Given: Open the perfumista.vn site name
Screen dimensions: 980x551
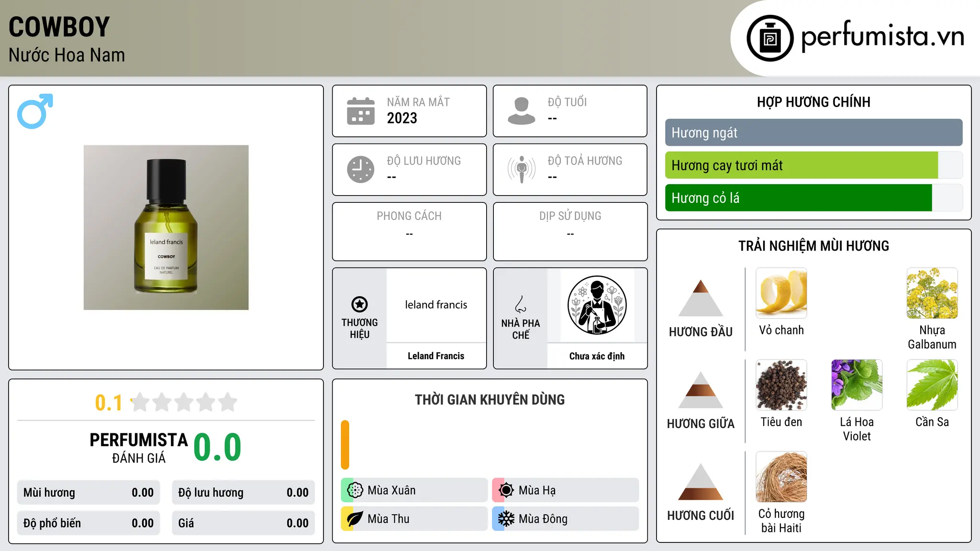Looking at the screenshot, I should [x=882, y=36].
